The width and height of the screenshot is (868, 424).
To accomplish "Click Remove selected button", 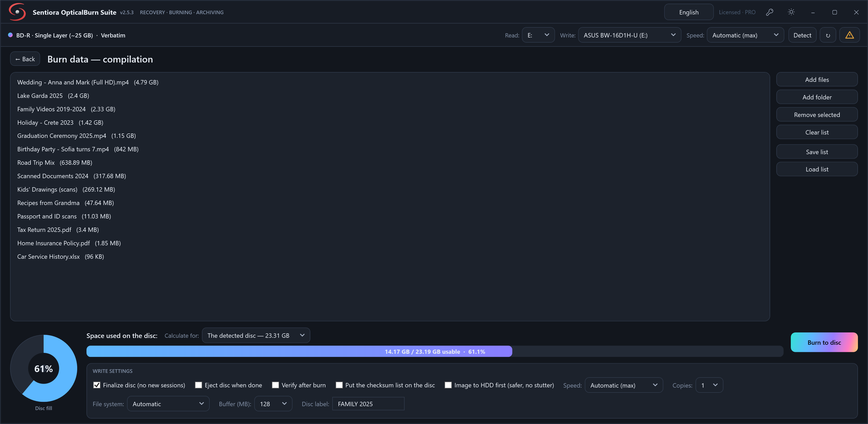I will point(817,115).
